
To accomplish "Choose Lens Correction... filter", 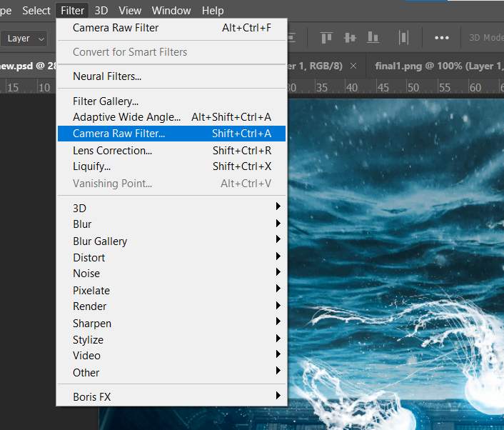I will tap(113, 150).
